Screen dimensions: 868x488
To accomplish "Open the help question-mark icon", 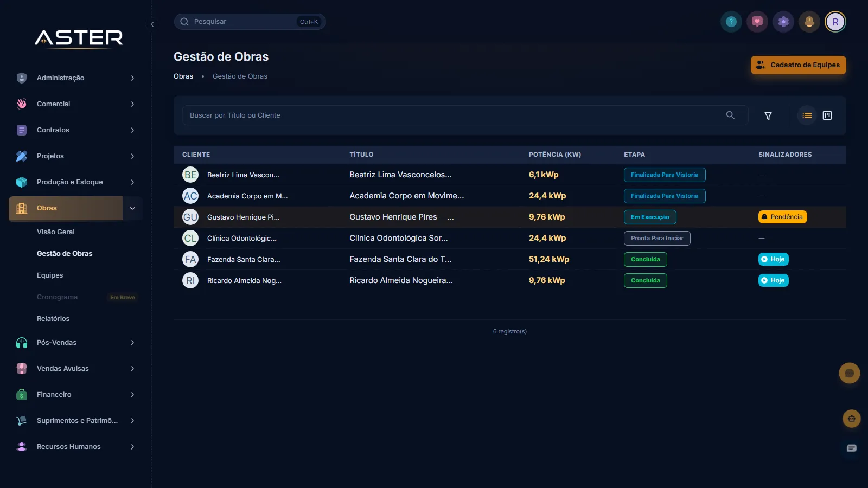I will point(731,22).
